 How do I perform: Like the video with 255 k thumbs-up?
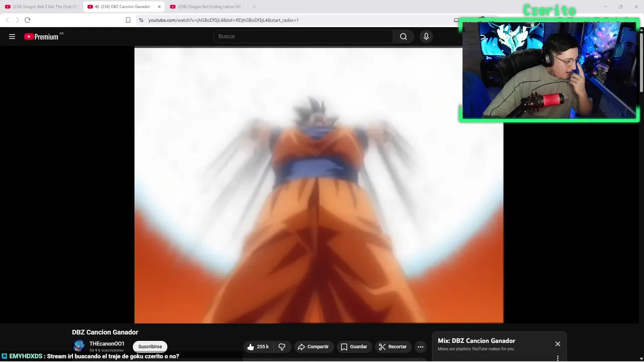(x=258, y=347)
